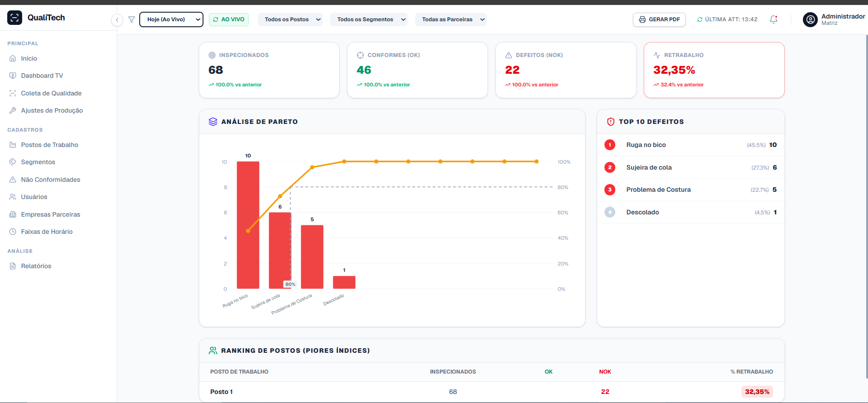Expand the Todos os Segmentos dropdown
The height and width of the screenshot is (403, 868).
coord(368,19)
